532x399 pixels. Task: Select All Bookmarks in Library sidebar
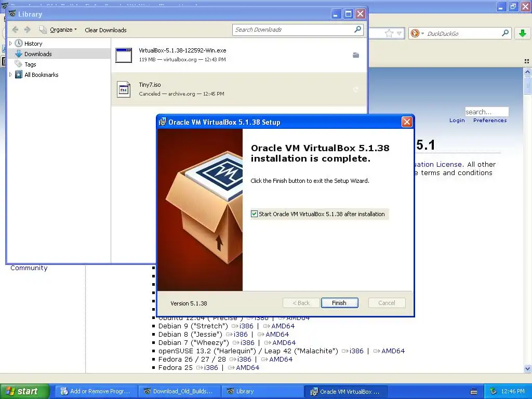42,75
